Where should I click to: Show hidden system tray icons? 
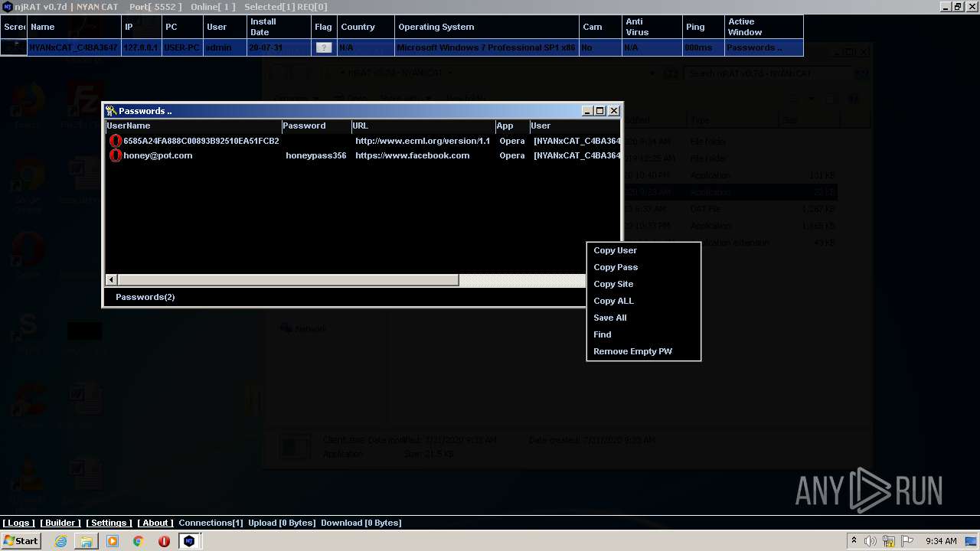(854, 541)
